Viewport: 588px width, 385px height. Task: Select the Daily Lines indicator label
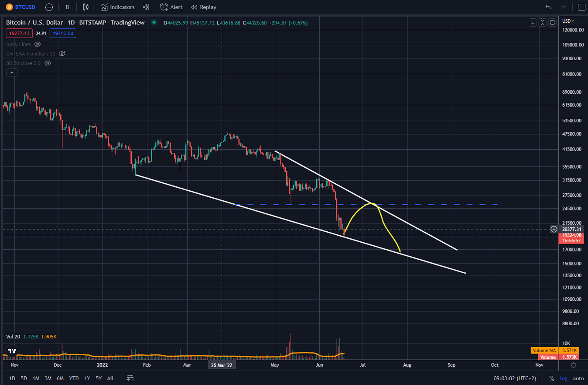click(x=18, y=45)
